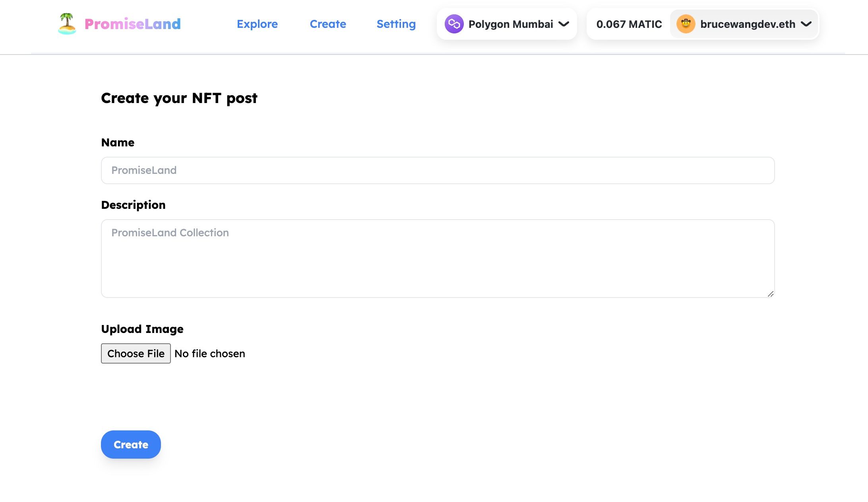The height and width of the screenshot is (502, 868).
Task: Click the palm tree island logo icon
Action: [67, 24]
